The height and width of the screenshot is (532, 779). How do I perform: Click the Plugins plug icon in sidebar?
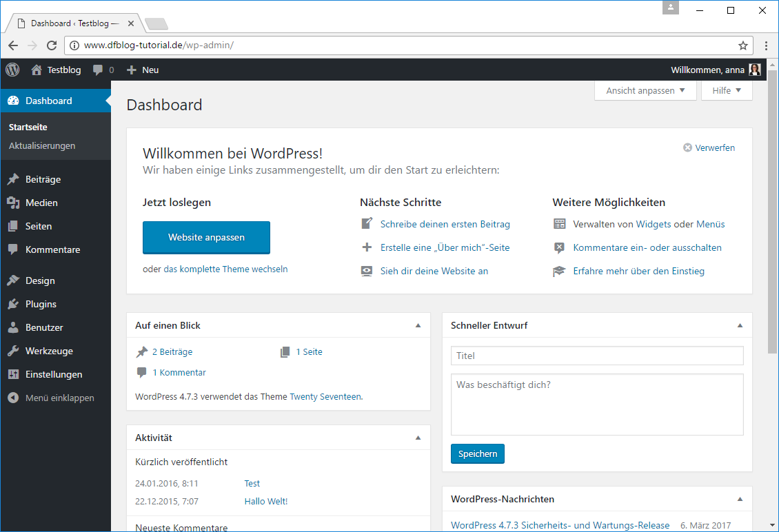click(13, 304)
